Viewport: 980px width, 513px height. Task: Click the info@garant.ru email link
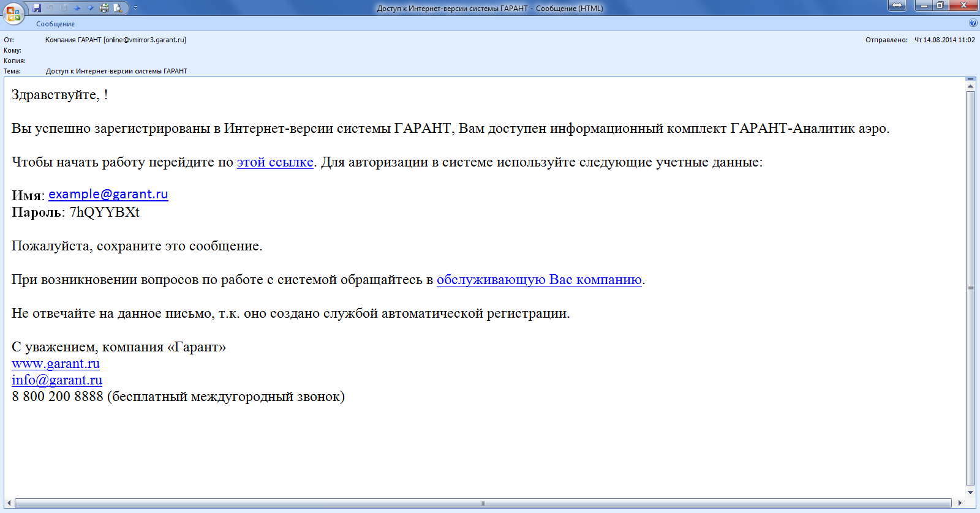click(x=57, y=380)
